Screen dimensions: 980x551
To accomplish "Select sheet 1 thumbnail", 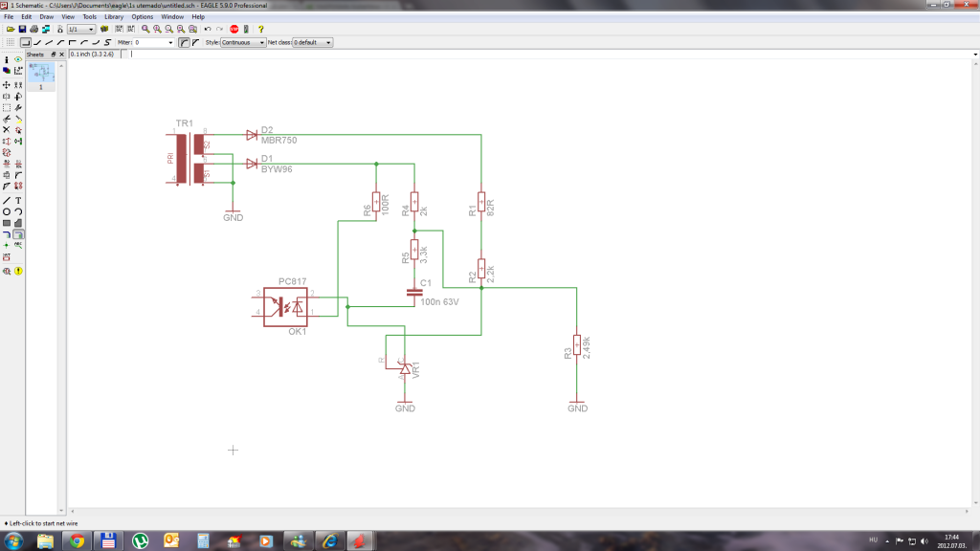I will tap(41, 77).
